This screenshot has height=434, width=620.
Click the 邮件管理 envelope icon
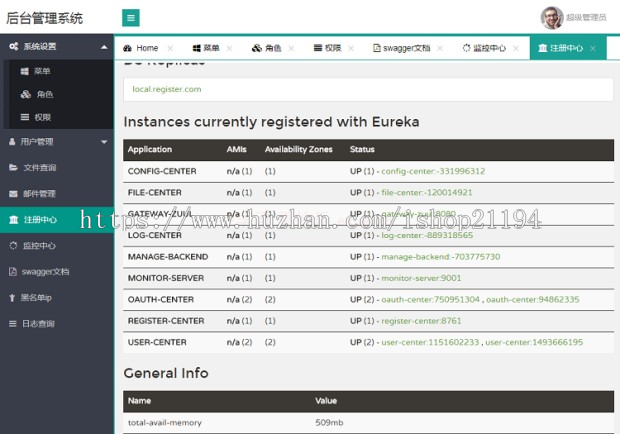tap(13, 194)
